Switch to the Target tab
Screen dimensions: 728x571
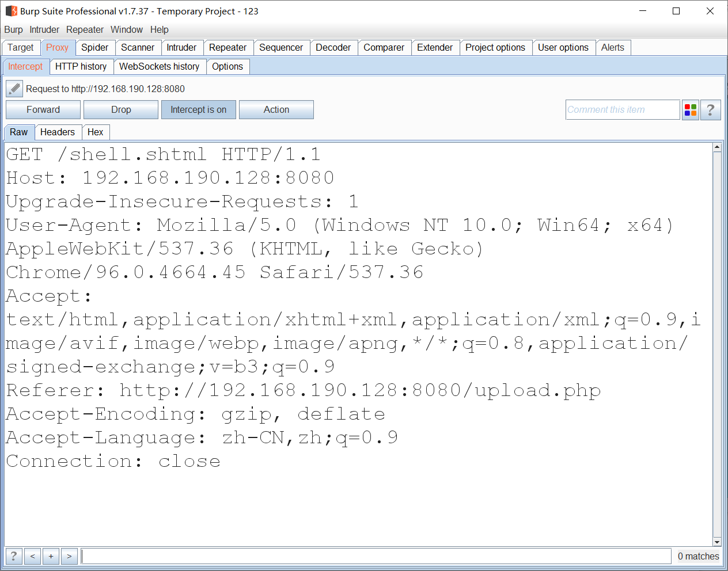click(x=21, y=48)
